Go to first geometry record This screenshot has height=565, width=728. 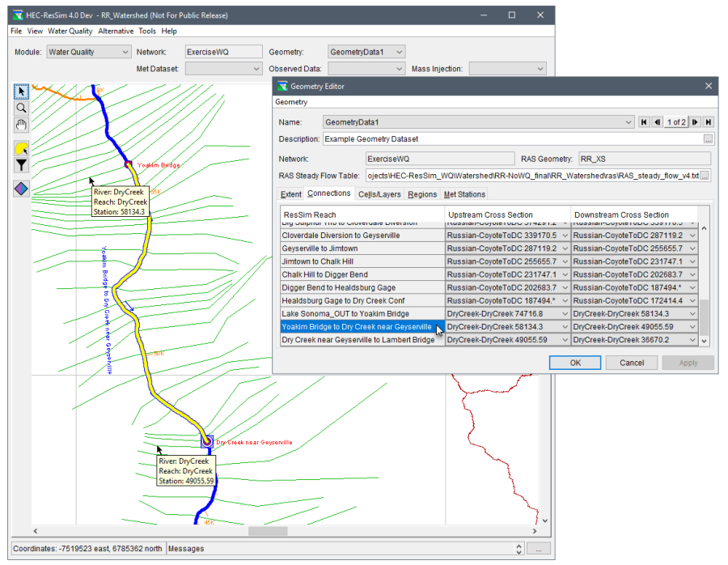click(x=644, y=122)
